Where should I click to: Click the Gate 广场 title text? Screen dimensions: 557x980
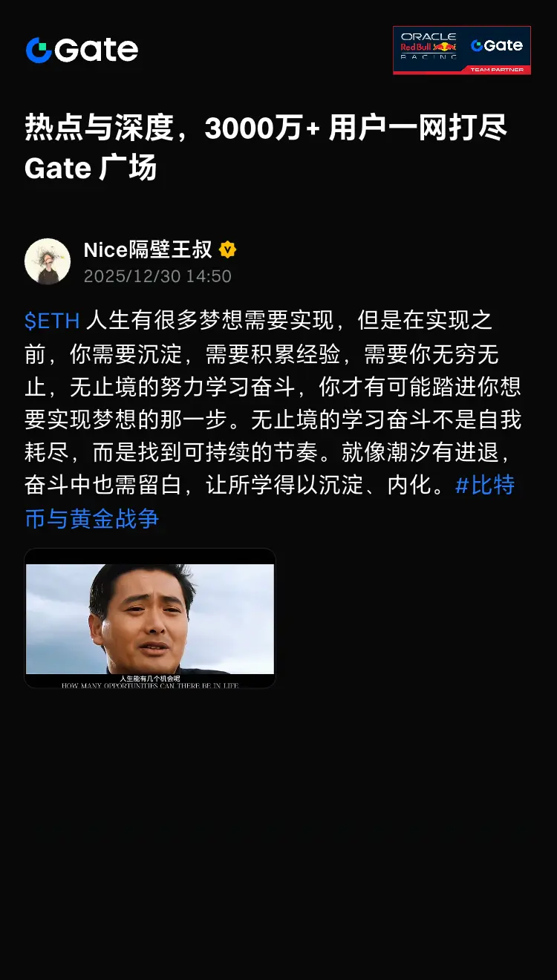91,168
